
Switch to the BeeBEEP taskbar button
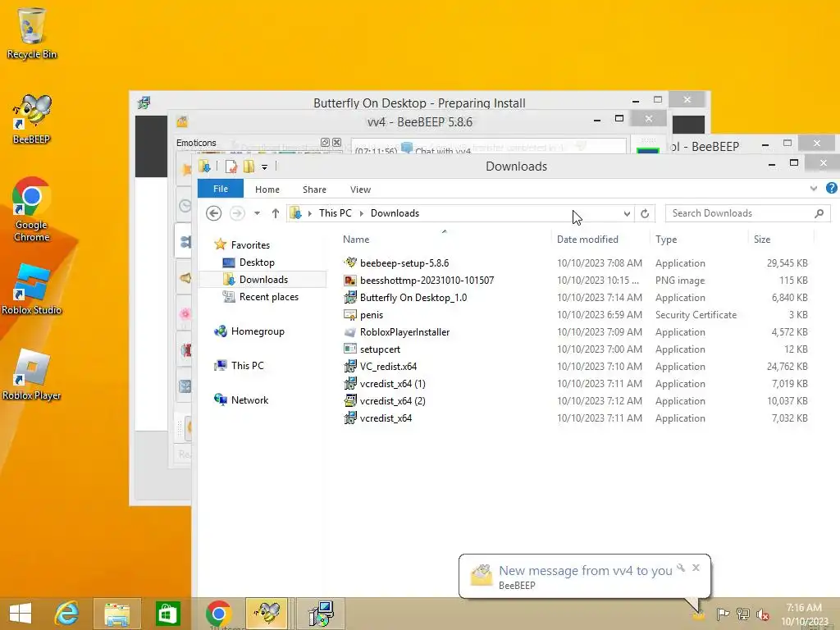pyautogui.click(x=267, y=614)
